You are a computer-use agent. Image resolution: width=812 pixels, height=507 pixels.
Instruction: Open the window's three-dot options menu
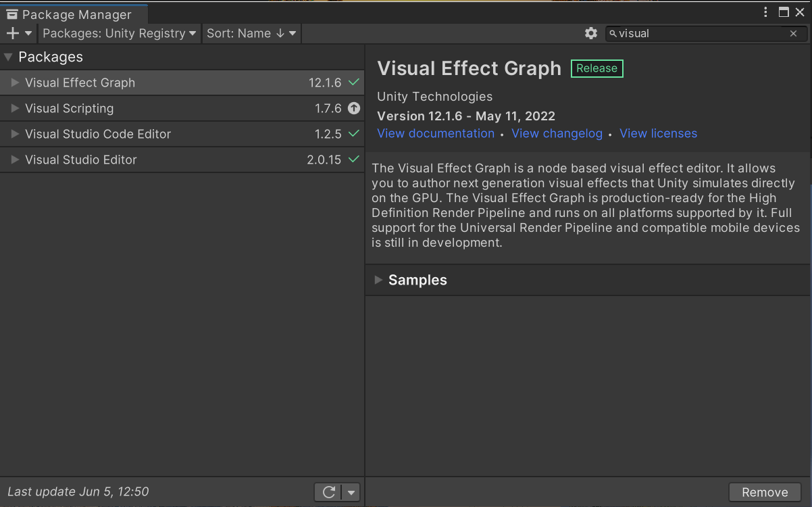(765, 12)
